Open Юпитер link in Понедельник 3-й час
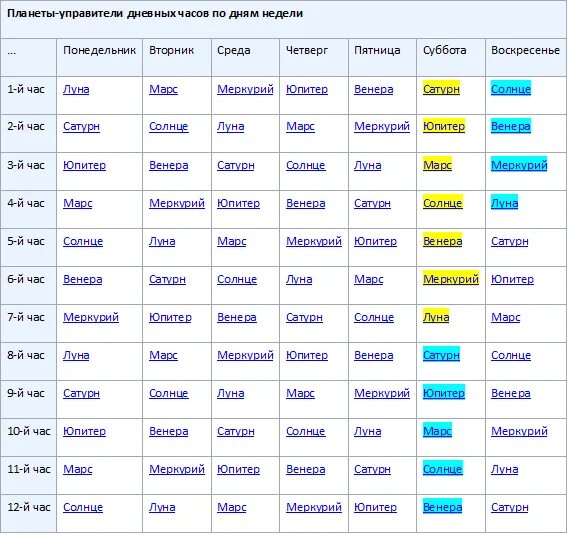The width and height of the screenshot is (567, 535). point(84,166)
